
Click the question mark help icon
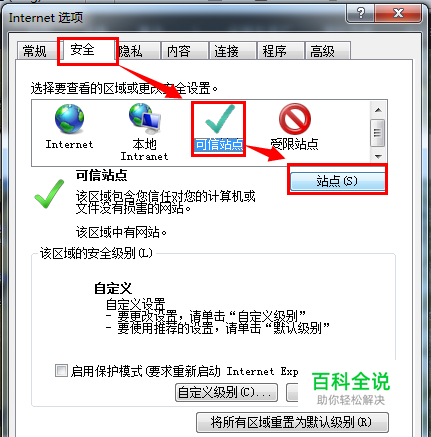tap(360, 14)
